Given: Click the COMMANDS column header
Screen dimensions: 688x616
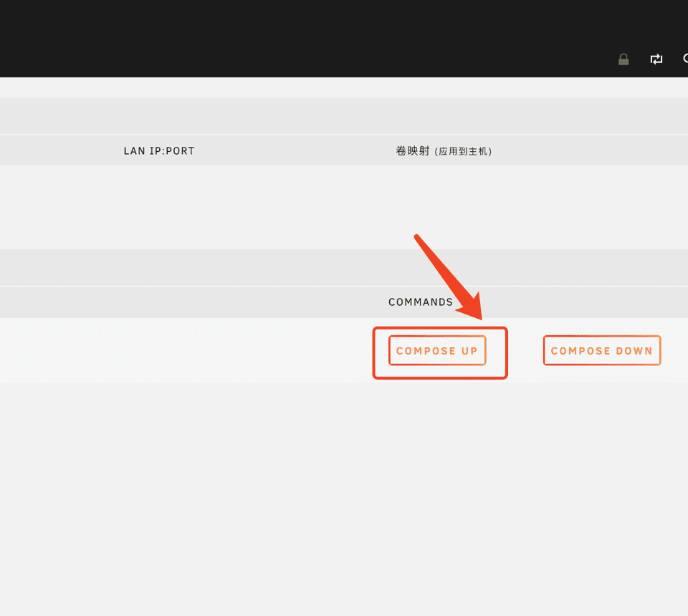Looking at the screenshot, I should click(421, 302).
